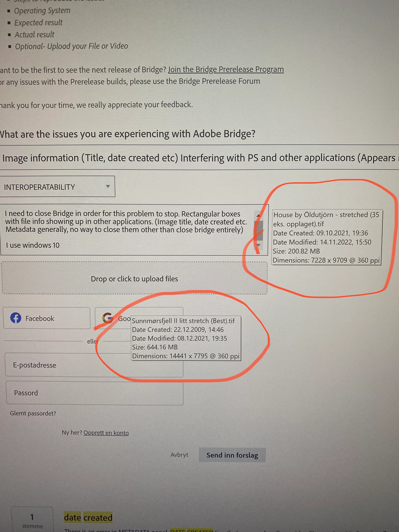Viewport: 399px width, 532px height.
Task: Sign in with the Facebook button
Action: [x=47, y=318]
